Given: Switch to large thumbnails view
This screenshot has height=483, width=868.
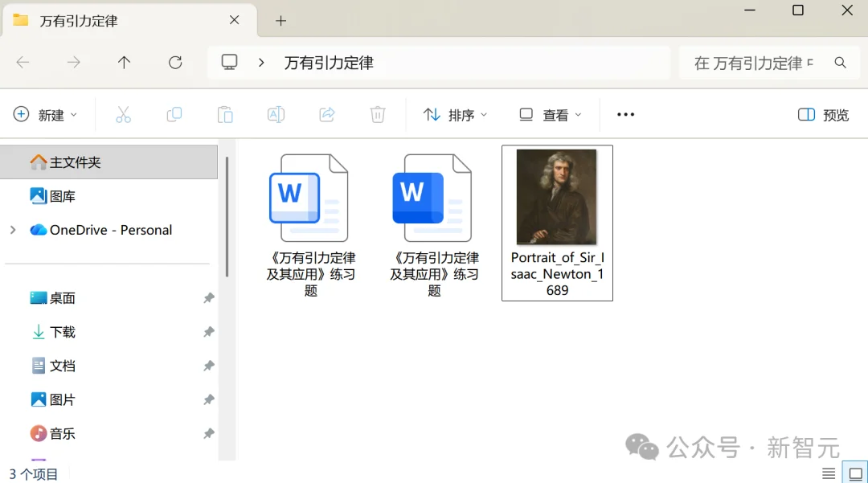Looking at the screenshot, I should (x=854, y=473).
